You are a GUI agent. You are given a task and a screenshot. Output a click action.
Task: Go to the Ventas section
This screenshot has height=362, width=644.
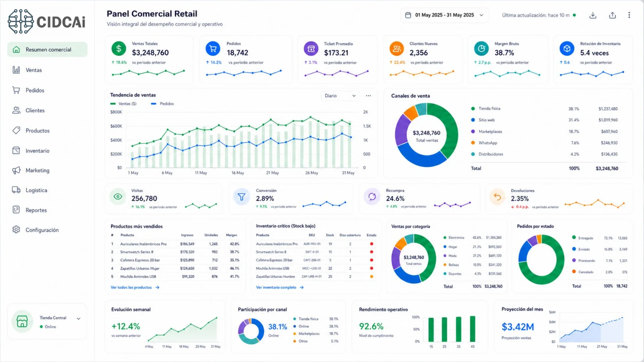point(34,70)
